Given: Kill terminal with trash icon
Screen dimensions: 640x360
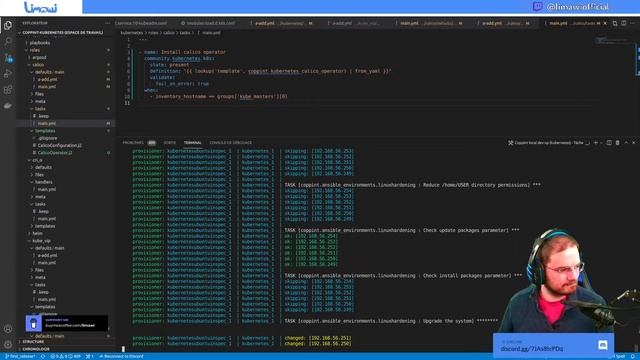Looking at the screenshot, I should pyautogui.click(x=618, y=143).
